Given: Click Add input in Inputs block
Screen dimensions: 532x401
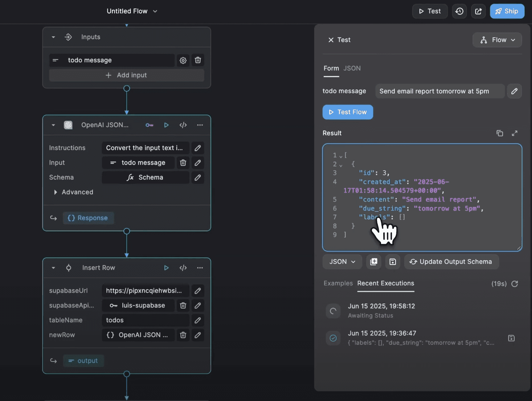Looking at the screenshot, I should pos(127,75).
